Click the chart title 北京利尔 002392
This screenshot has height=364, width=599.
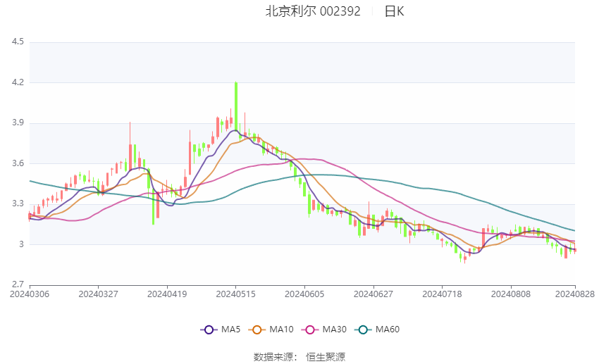pos(313,11)
